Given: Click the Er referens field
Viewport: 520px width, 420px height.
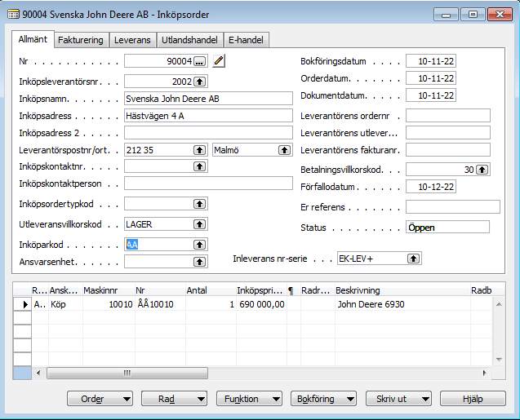Looking at the screenshot, I should (453, 207).
